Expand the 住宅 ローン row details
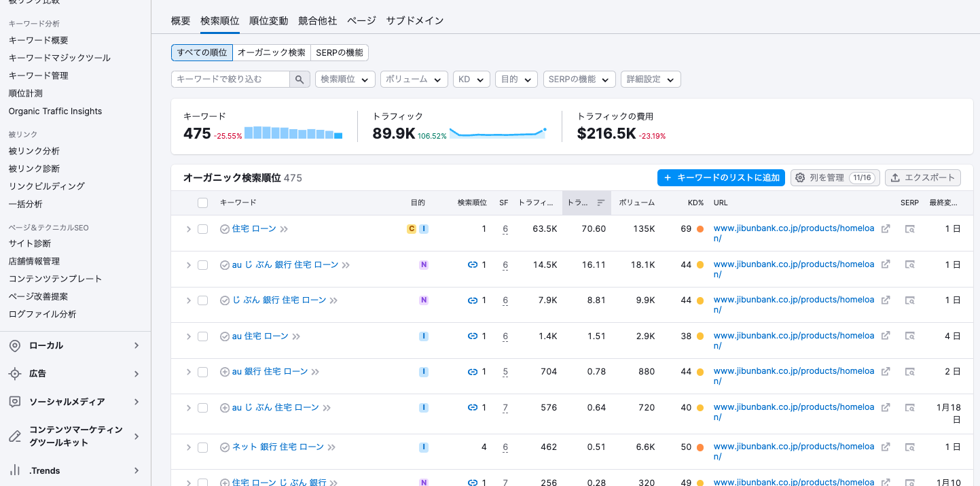This screenshot has height=486, width=980. tap(189, 229)
